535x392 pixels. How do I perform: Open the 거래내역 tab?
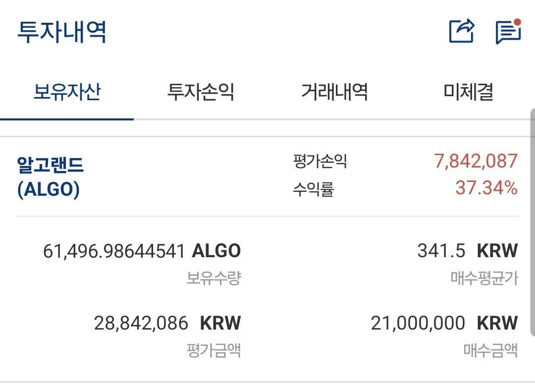click(334, 92)
